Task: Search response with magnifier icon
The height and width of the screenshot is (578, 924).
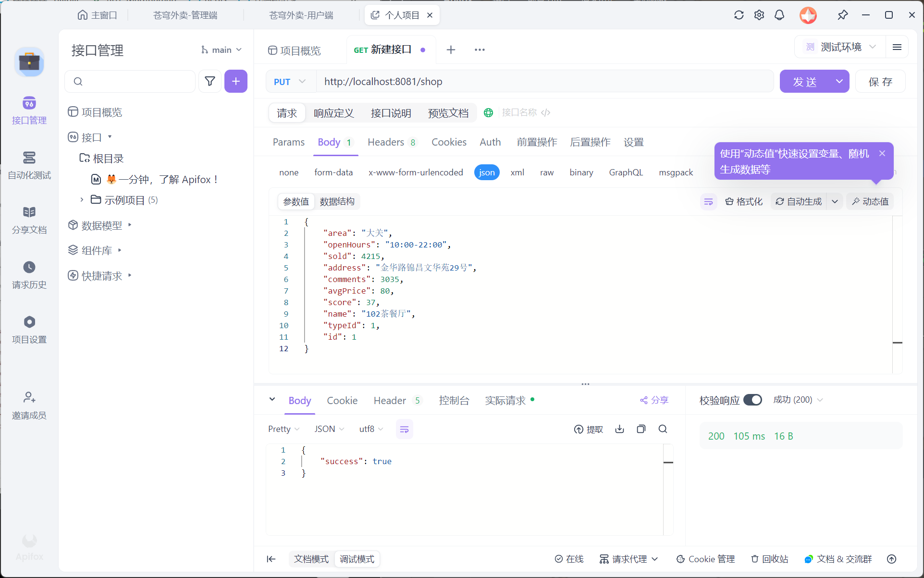Action: (x=663, y=429)
